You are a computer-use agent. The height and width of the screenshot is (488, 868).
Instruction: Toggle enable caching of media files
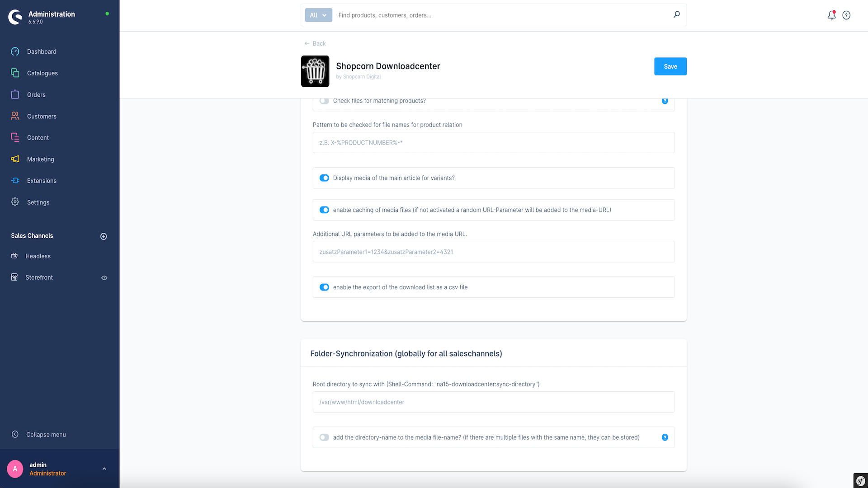[x=324, y=210]
